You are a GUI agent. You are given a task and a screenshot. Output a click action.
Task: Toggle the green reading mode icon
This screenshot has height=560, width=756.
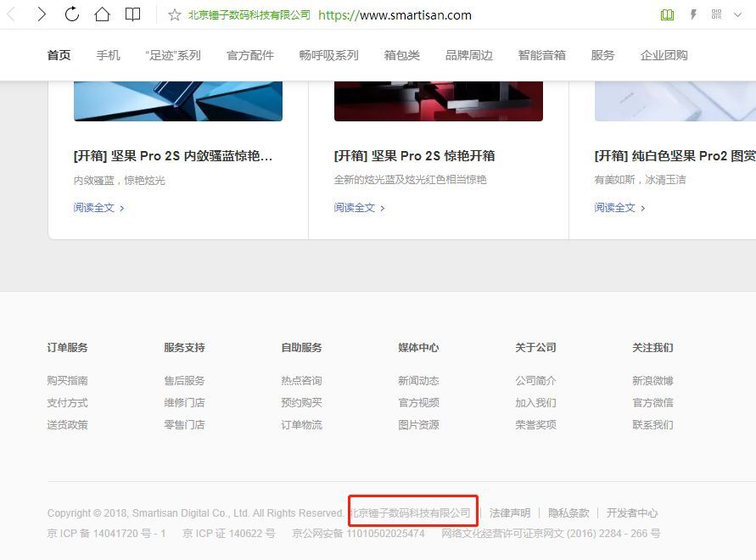(667, 15)
